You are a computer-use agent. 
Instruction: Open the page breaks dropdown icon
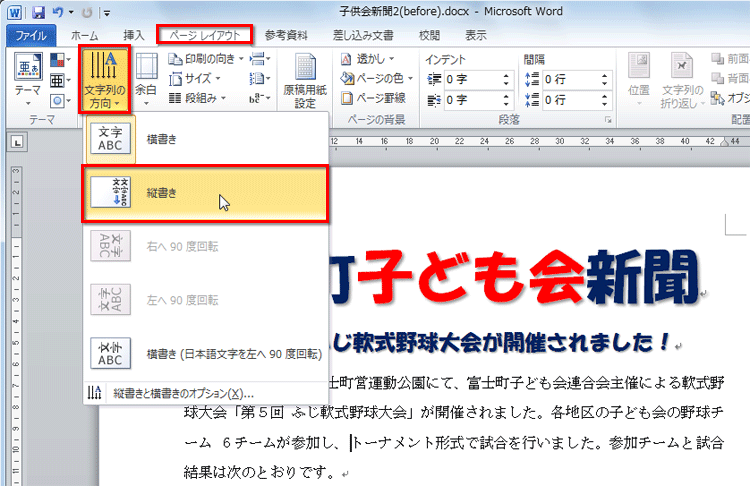tap(260, 59)
